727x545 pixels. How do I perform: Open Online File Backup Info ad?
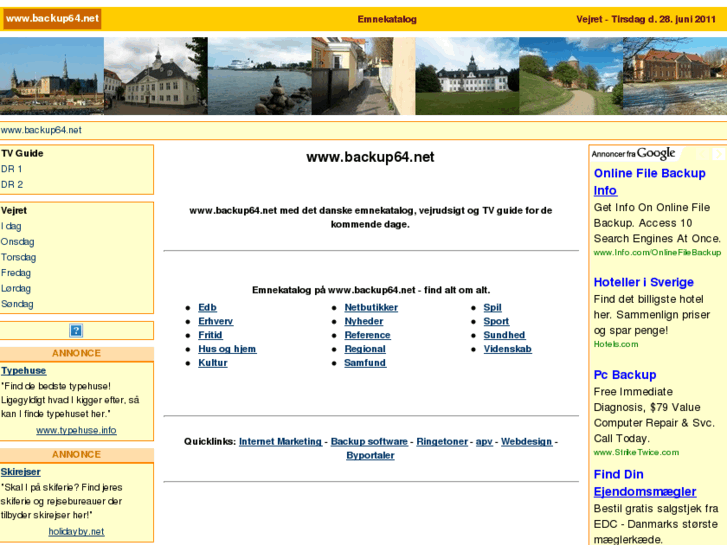(x=650, y=182)
